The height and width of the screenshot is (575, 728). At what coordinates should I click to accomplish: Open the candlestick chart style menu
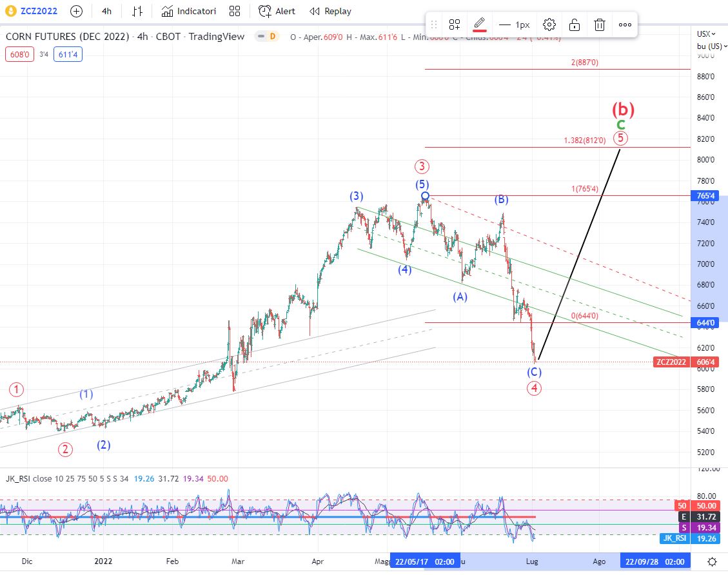[137, 11]
